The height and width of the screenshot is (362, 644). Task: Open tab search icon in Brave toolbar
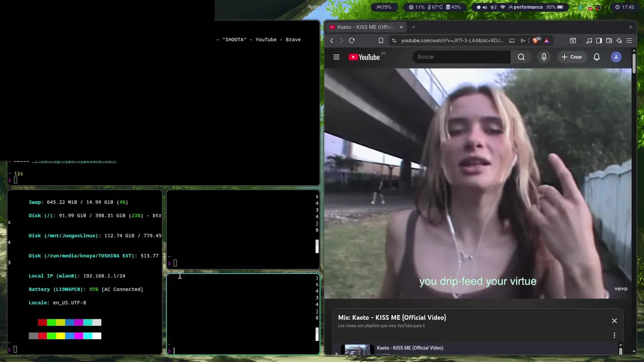(x=573, y=41)
